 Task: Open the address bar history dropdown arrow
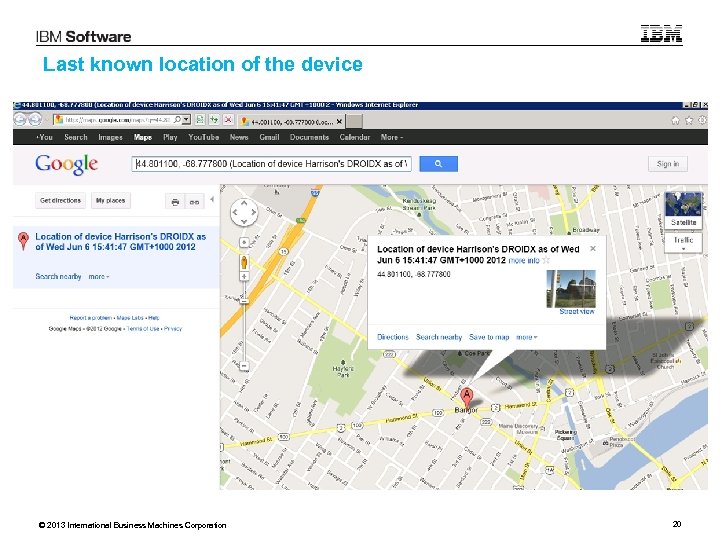click(186, 120)
